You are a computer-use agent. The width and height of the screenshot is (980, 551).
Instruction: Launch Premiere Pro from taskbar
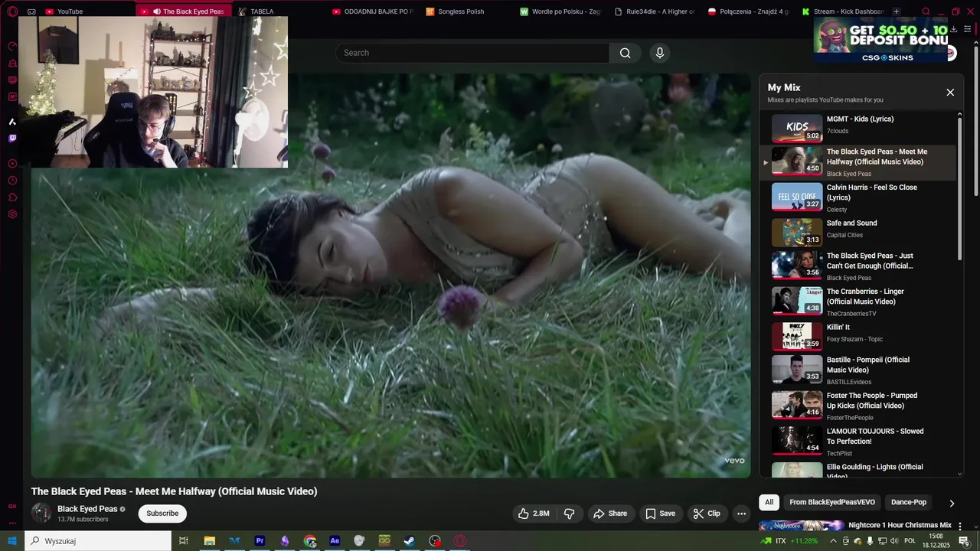pyautogui.click(x=260, y=541)
